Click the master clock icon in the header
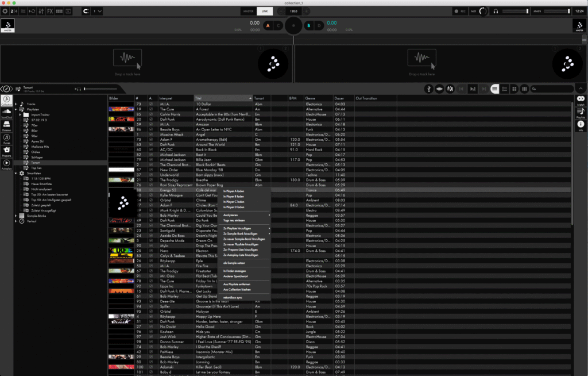The image size is (588, 376). pyautogui.click(x=87, y=11)
